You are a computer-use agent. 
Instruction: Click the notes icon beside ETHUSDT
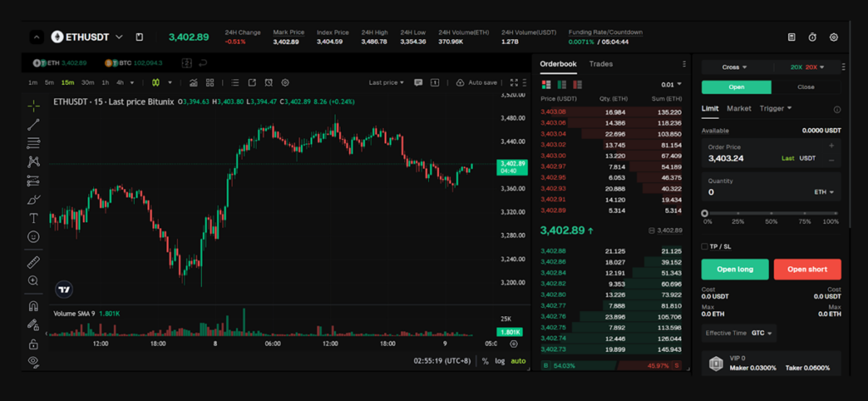tap(140, 37)
